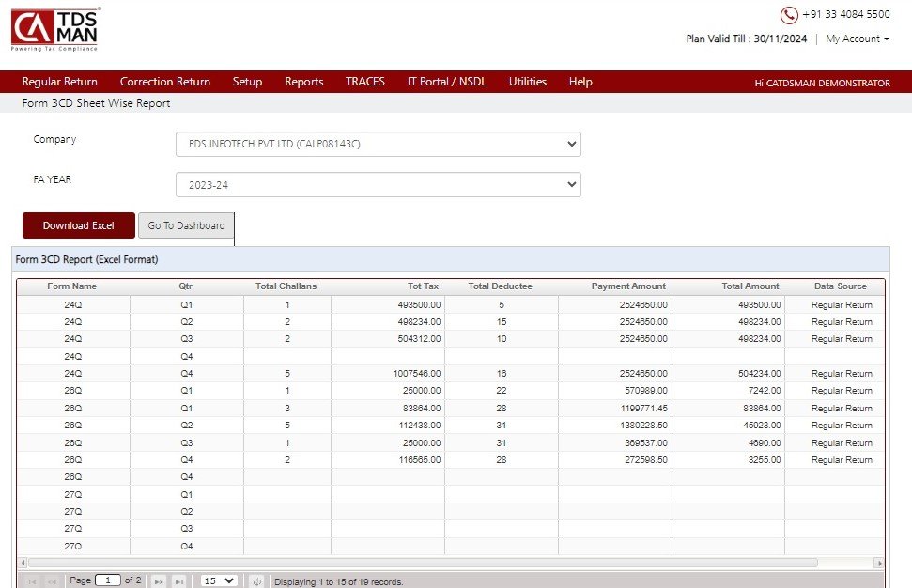Screen dimensions: 912x588
Task: Click the Download Excel button
Action: [x=78, y=225]
